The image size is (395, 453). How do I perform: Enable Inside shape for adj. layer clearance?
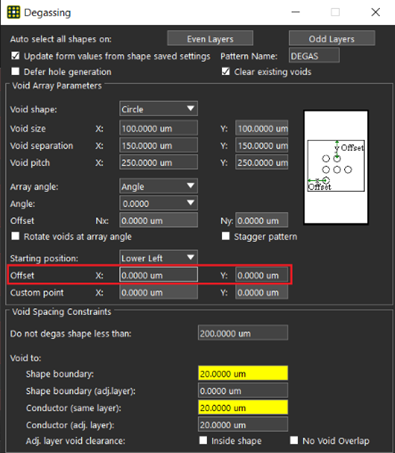(203, 440)
